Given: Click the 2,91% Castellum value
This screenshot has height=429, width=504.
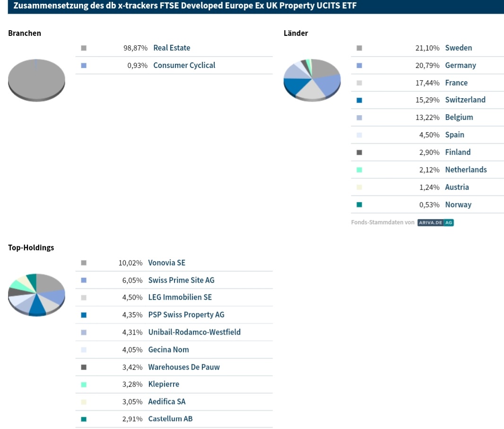Looking at the screenshot, I should 132,419.
